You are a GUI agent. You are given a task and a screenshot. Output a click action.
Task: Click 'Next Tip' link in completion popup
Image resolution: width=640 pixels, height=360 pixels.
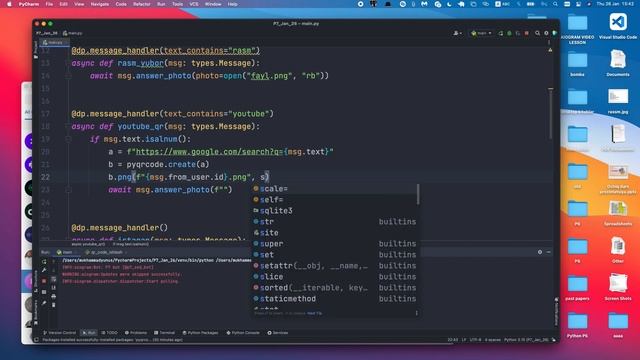pyautogui.click(x=314, y=313)
